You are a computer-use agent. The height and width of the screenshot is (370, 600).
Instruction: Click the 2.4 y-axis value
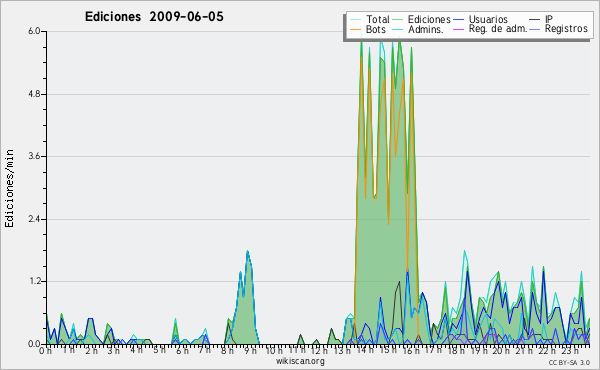(x=34, y=219)
